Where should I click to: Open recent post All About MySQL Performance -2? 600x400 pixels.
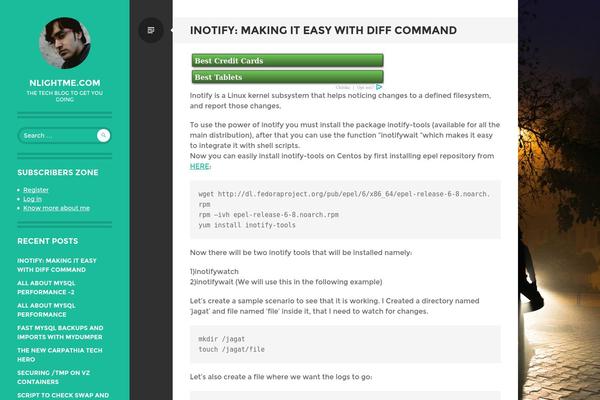(46, 287)
